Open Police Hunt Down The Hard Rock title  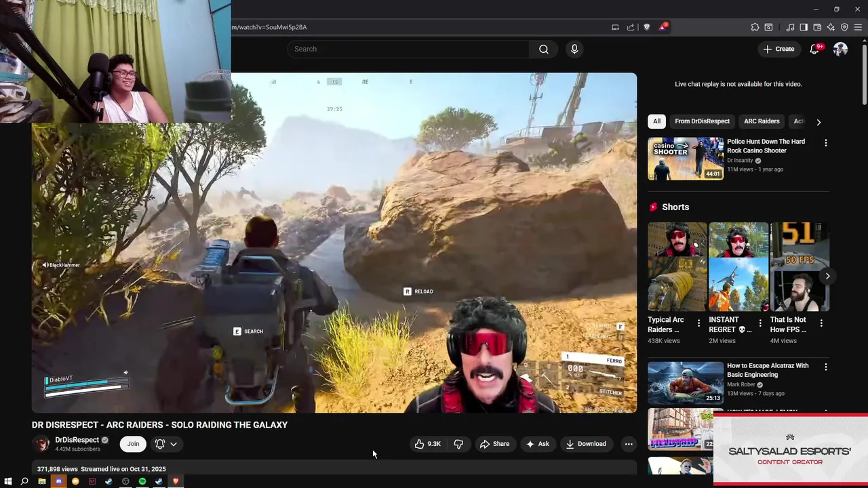(x=766, y=146)
